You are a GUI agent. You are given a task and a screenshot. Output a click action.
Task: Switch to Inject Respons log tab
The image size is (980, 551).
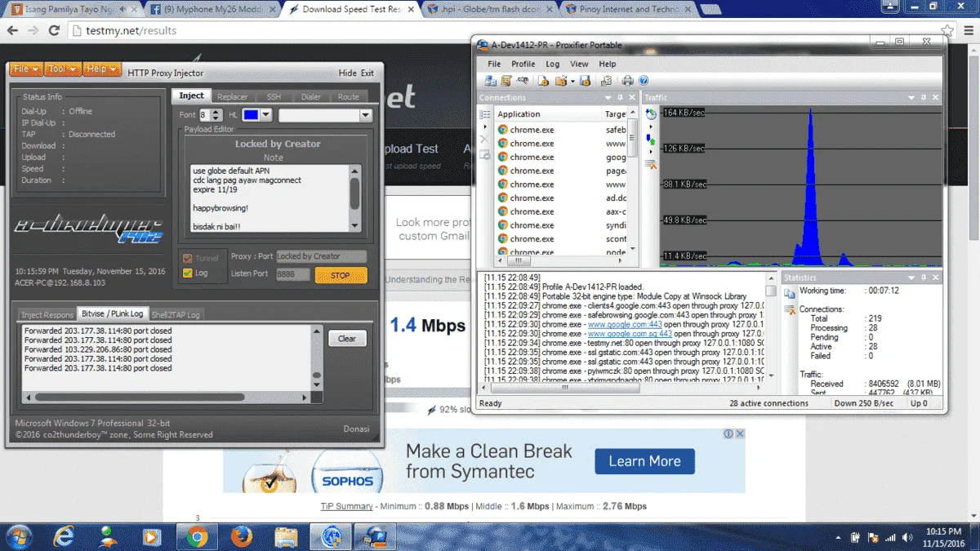(47, 314)
